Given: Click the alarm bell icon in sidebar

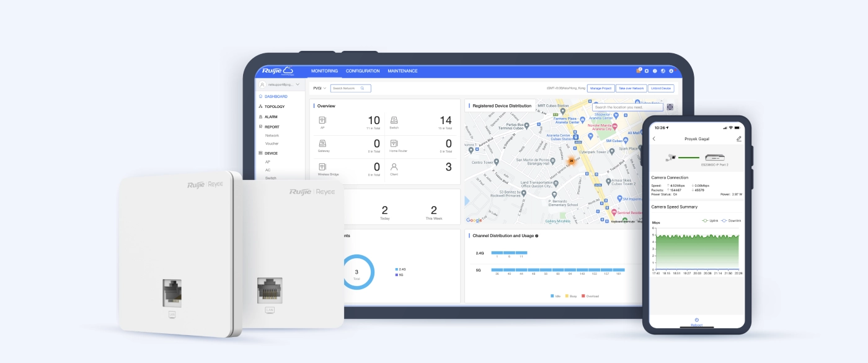Looking at the screenshot, I should click(x=260, y=117).
